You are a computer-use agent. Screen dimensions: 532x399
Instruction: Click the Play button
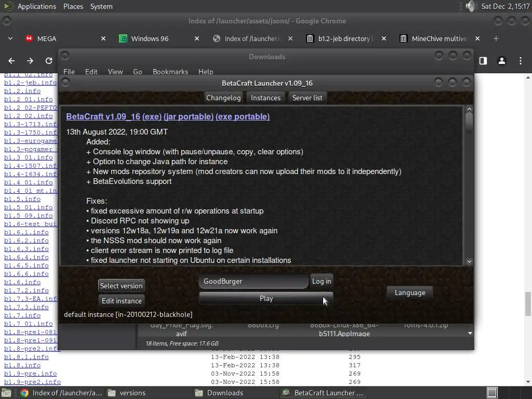(266, 299)
